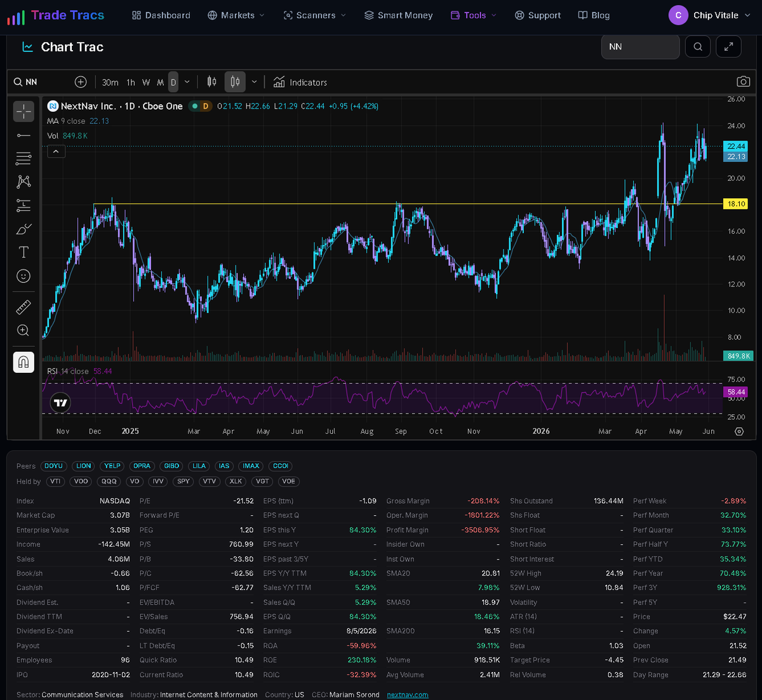This screenshot has width=762, height=700.
Task: Expand the Markets menu
Action: pyautogui.click(x=236, y=15)
